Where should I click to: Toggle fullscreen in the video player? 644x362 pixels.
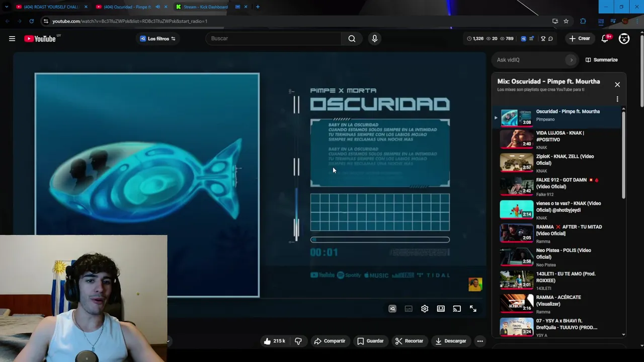pyautogui.click(x=473, y=309)
